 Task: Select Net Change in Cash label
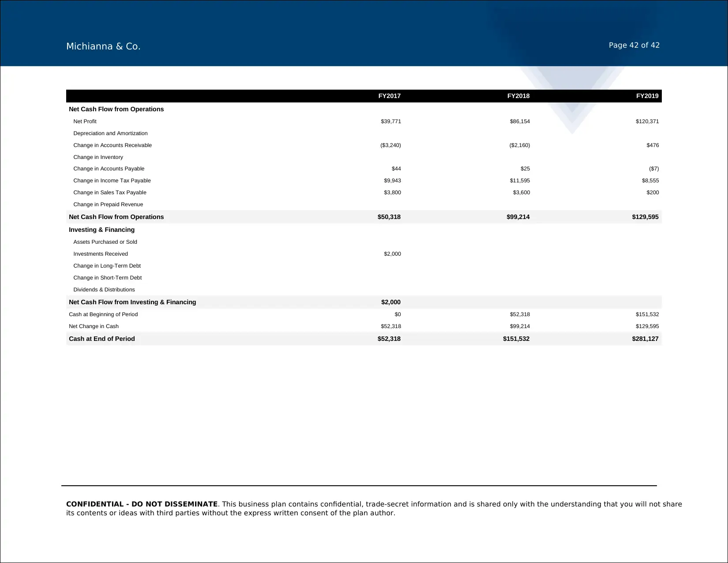pos(94,326)
